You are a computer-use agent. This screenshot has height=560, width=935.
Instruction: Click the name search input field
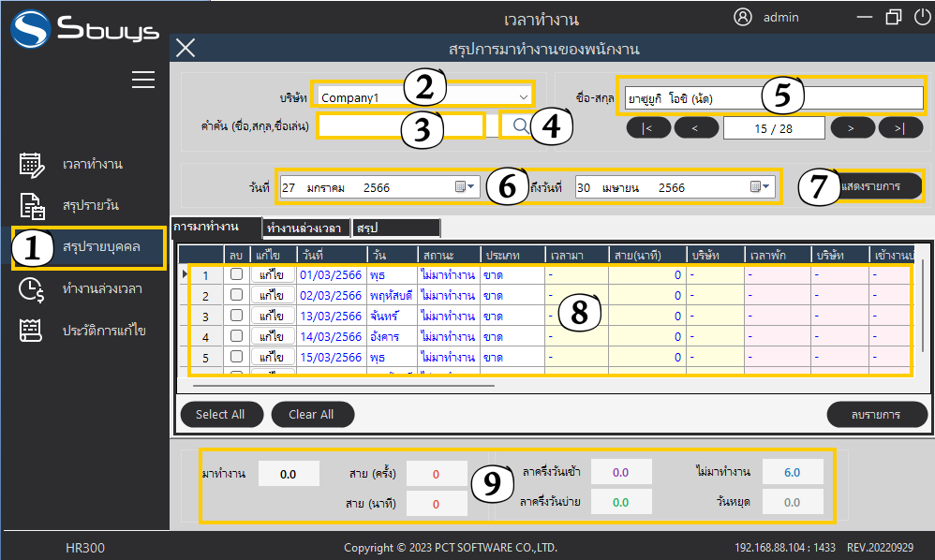coord(401,125)
